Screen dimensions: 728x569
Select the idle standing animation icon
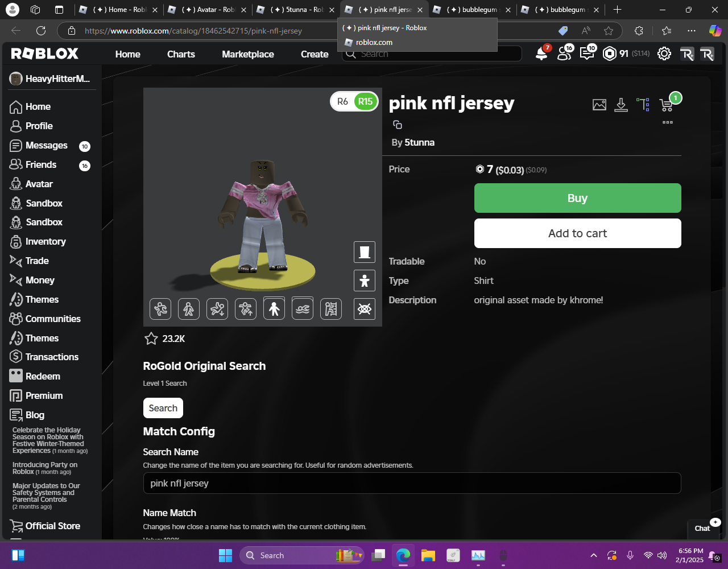(274, 309)
